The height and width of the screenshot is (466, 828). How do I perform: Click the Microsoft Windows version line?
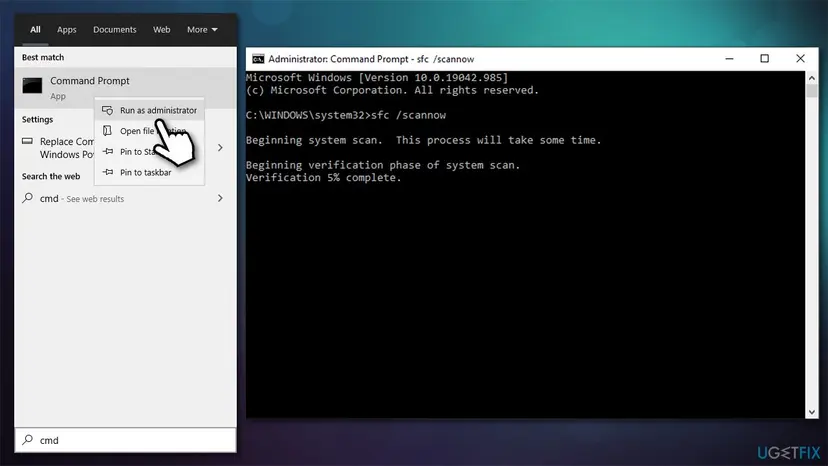tap(377, 78)
